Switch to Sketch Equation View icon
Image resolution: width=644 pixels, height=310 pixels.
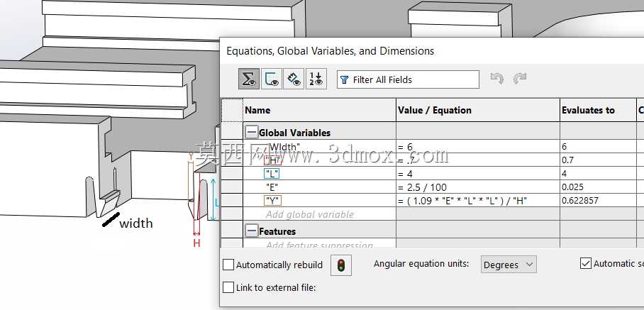[x=272, y=79]
